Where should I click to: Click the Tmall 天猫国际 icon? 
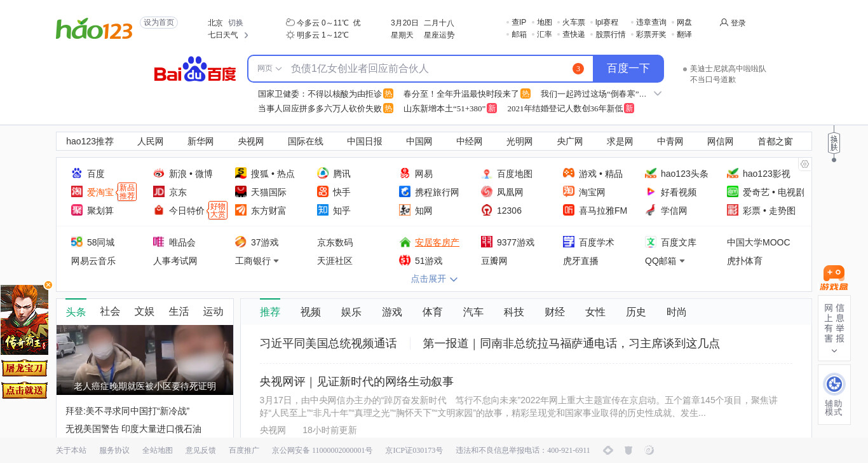(241, 192)
